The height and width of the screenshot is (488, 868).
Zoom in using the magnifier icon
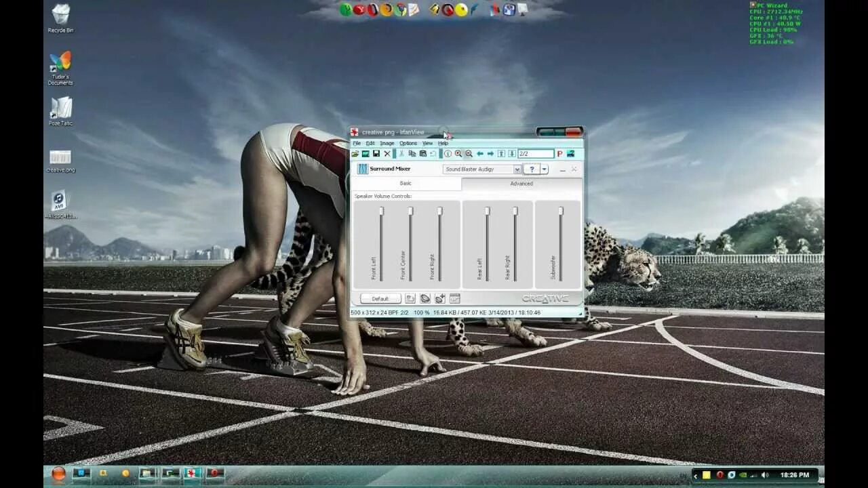(459, 154)
